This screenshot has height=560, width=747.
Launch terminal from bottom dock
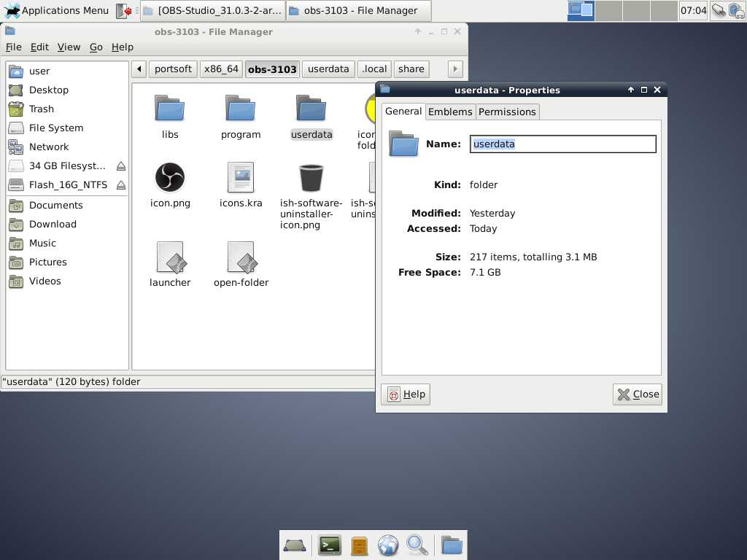[x=330, y=545]
